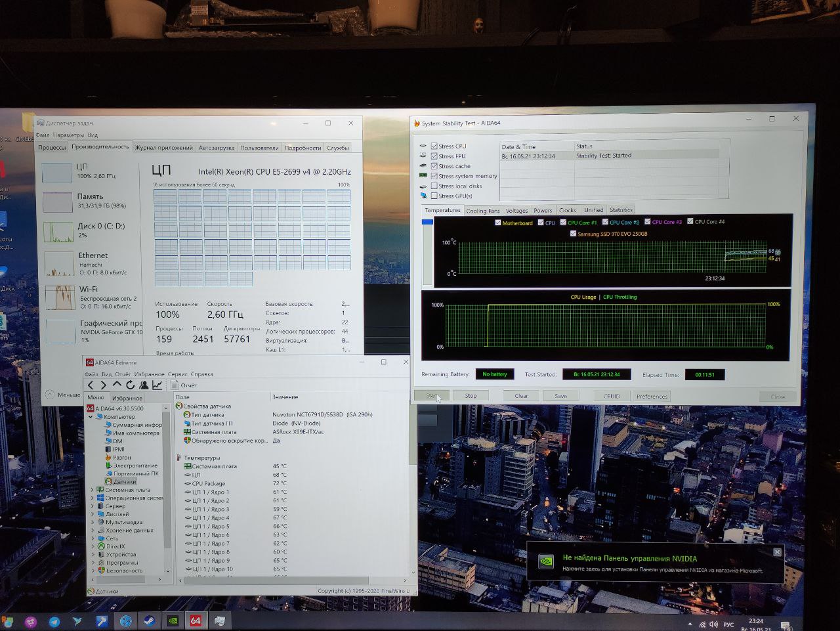Select ЦП graph thumbnail in Task Manager
Image resolution: width=840 pixels, height=631 pixels.
[56, 173]
